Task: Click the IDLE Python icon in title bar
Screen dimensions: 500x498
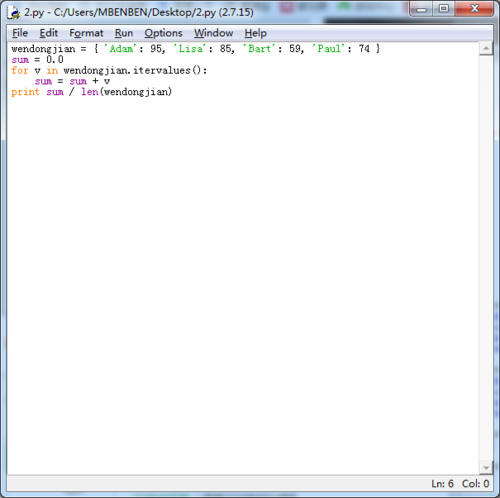Action: (x=14, y=12)
